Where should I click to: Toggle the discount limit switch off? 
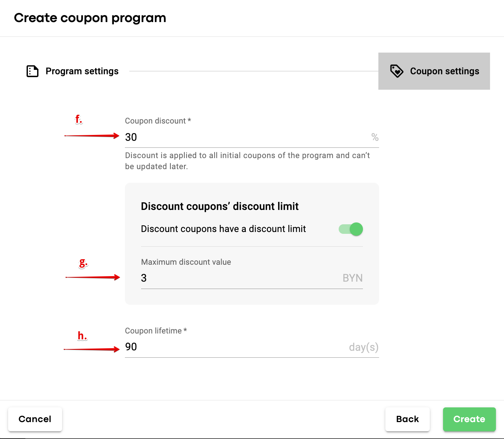(x=351, y=229)
